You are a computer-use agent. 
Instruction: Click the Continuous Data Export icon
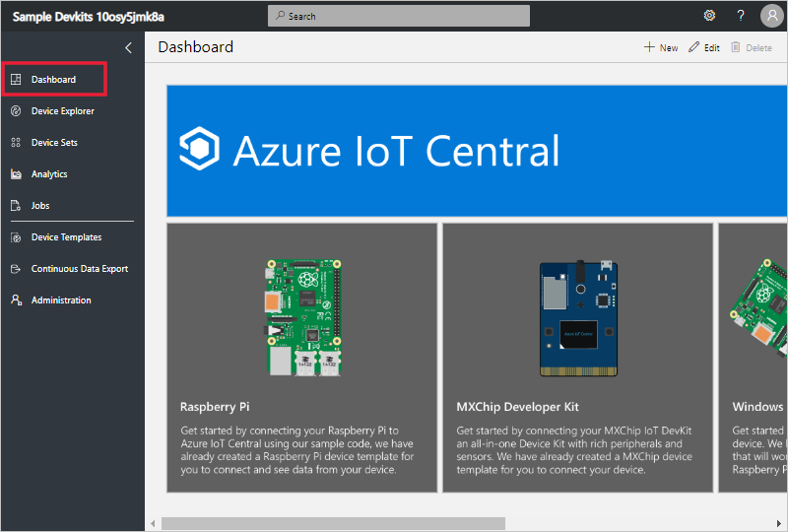tap(16, 269)
